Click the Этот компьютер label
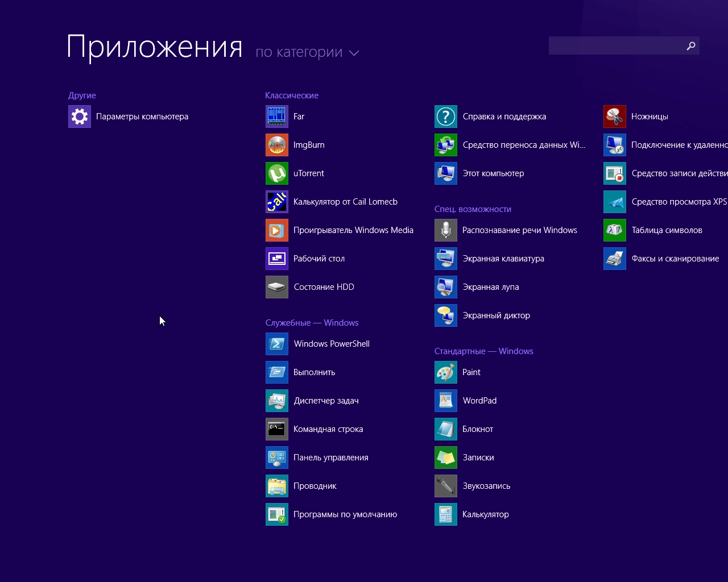 pyautogui.click(x=493, y=173)
